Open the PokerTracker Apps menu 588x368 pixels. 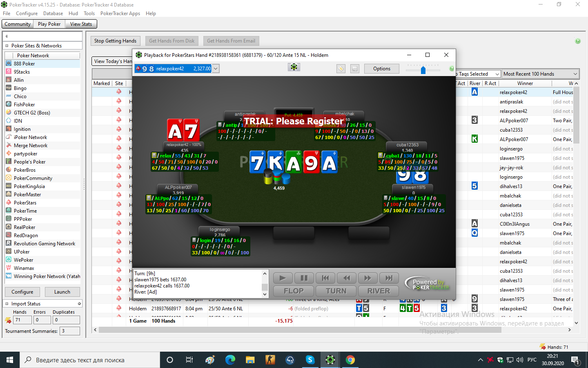[120, 13]
